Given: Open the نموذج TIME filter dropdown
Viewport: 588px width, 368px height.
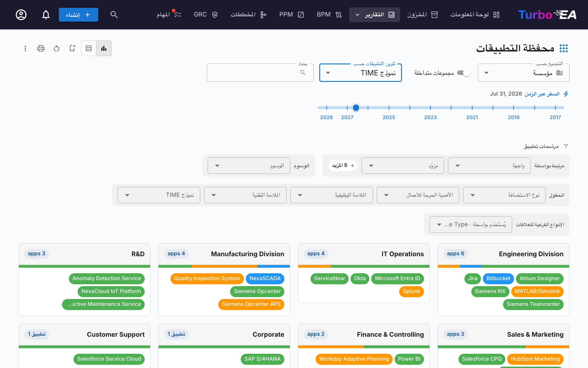Looking at the screenshot, I should pyautogui.click(x=159, y=195).
